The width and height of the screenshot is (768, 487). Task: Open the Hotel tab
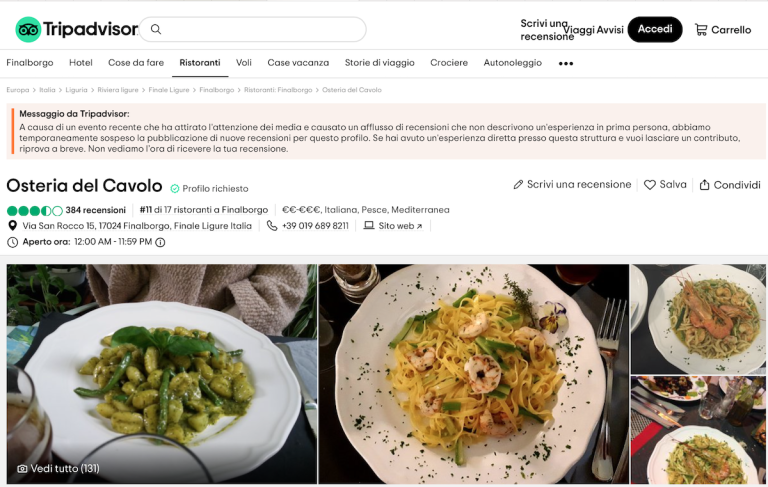pos(81,63)
